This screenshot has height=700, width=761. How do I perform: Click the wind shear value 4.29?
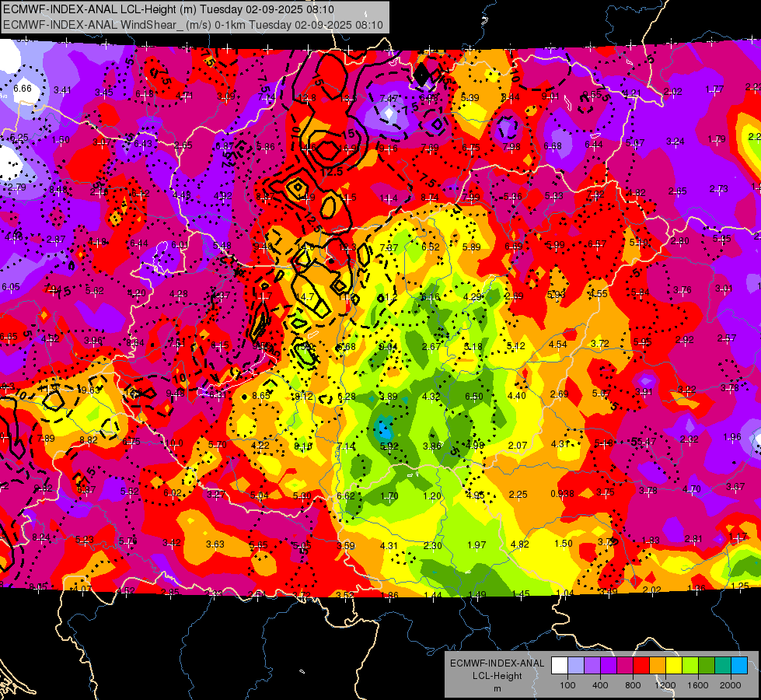473,297
